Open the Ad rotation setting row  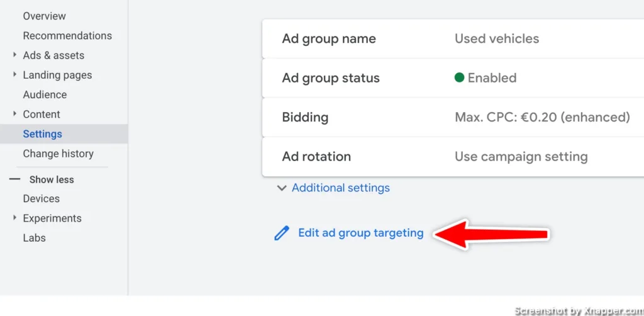453,157
